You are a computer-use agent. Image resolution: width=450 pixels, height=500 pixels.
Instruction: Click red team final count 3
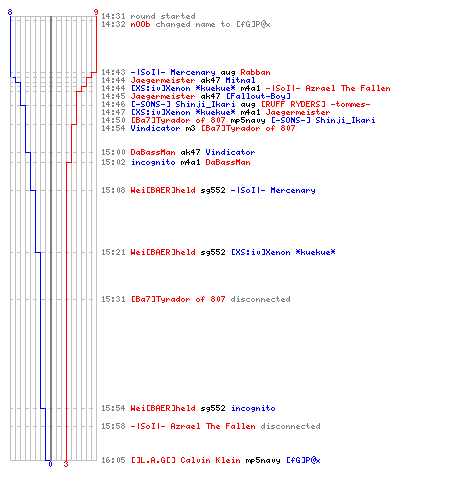(x=66, y=464)
